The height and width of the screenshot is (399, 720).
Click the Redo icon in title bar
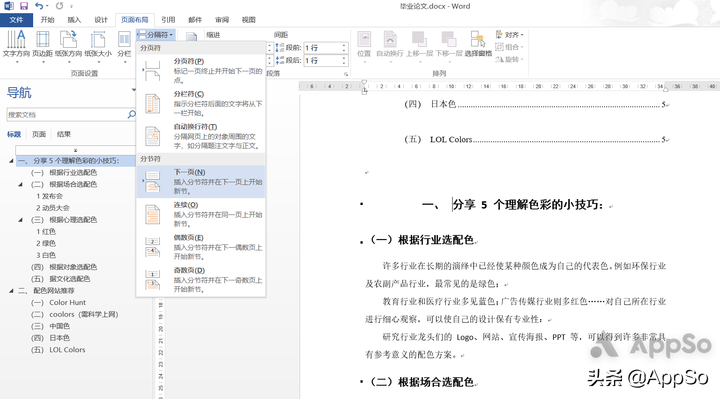pyautogui.click(x=59, y=6)
